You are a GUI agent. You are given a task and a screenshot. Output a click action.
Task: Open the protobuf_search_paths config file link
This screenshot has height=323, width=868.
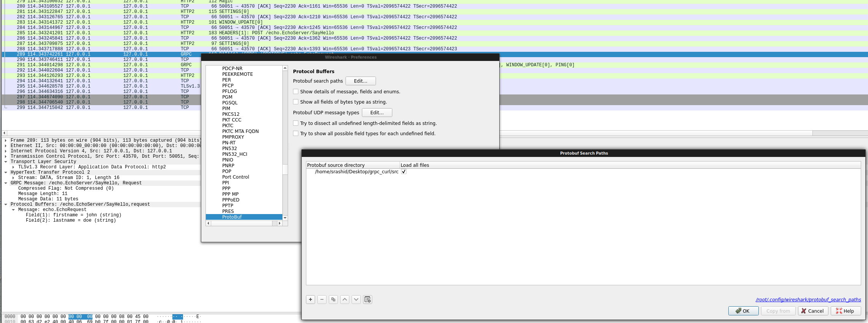coord(808,299)
